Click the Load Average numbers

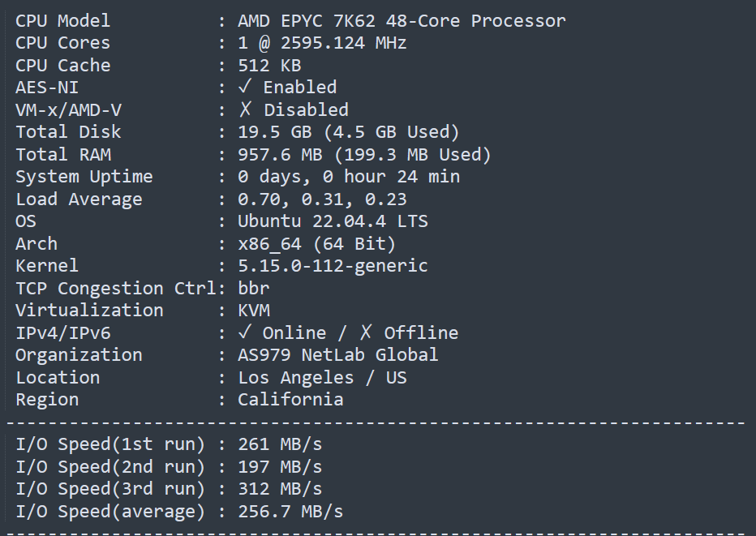pos(322,199)
